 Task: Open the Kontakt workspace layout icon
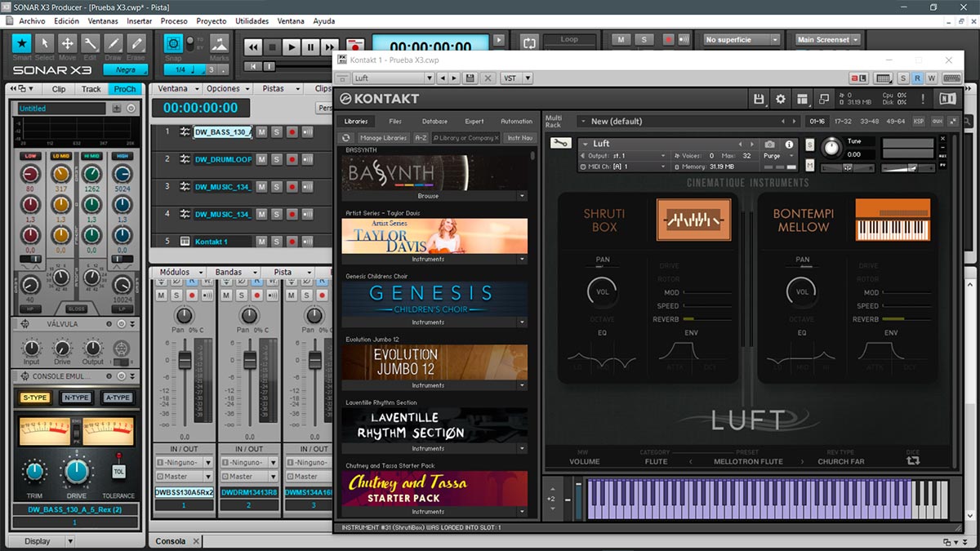802,99
